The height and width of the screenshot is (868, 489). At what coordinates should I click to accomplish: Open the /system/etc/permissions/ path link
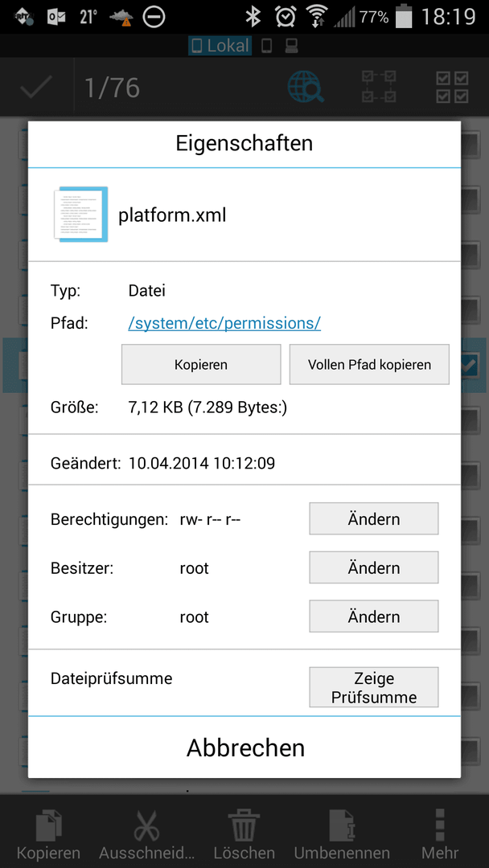tap(224, 323)
